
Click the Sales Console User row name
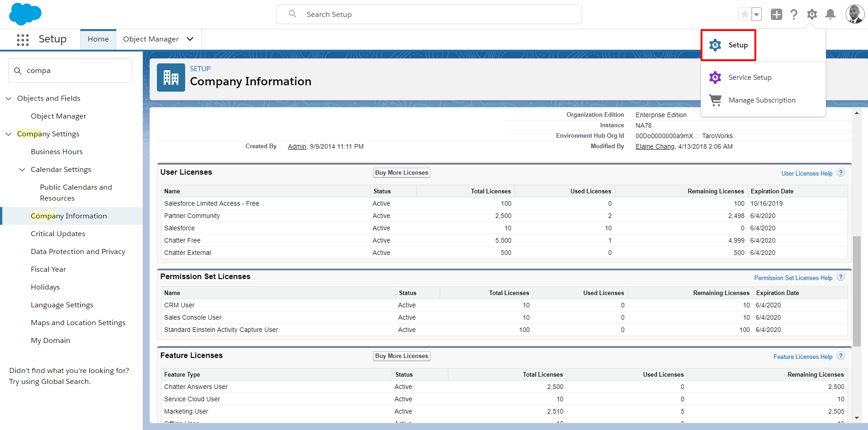coord(193,318)
